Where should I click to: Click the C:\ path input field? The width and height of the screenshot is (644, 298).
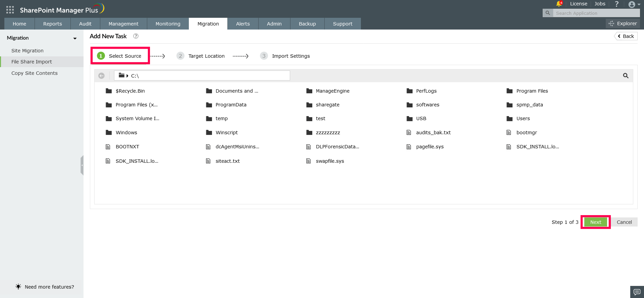point(202,76)
